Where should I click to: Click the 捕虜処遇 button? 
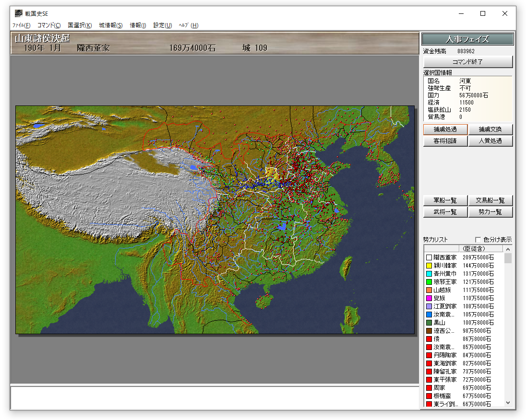pos(445,129)
